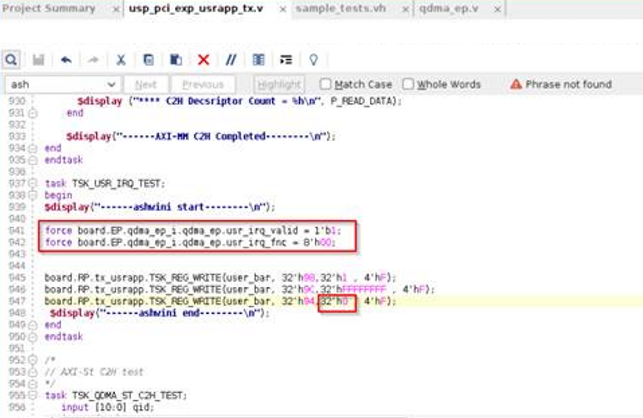
Task: Click the paste icon in toolbar
Action: pyautogui.click(x=175, y=60)
